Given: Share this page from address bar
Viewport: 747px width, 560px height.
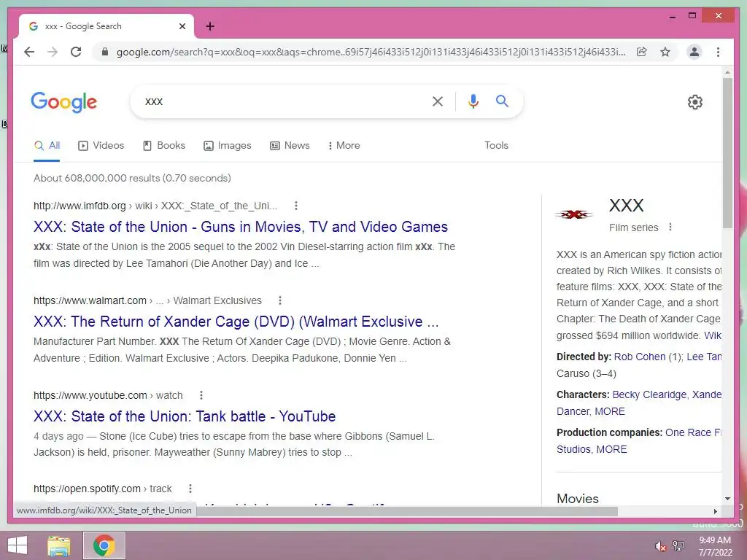Looking at the screenshot, I should point(642,52).
